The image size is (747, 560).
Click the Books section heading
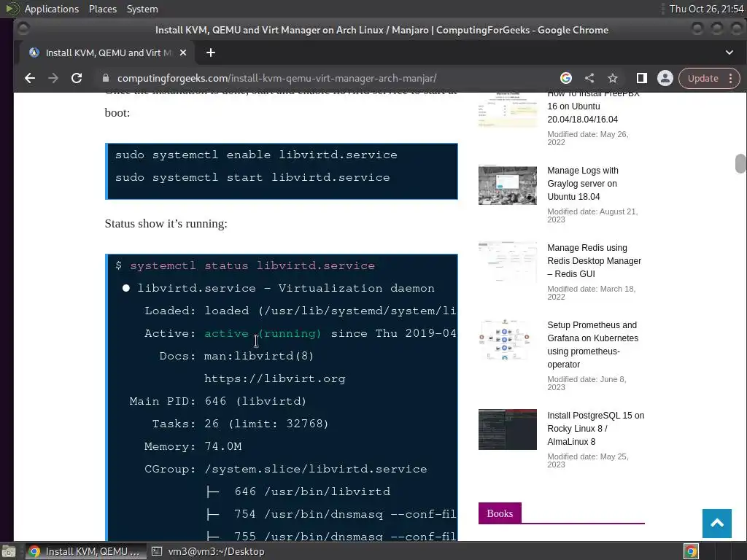pyautogui.click(x=500, y=513)
